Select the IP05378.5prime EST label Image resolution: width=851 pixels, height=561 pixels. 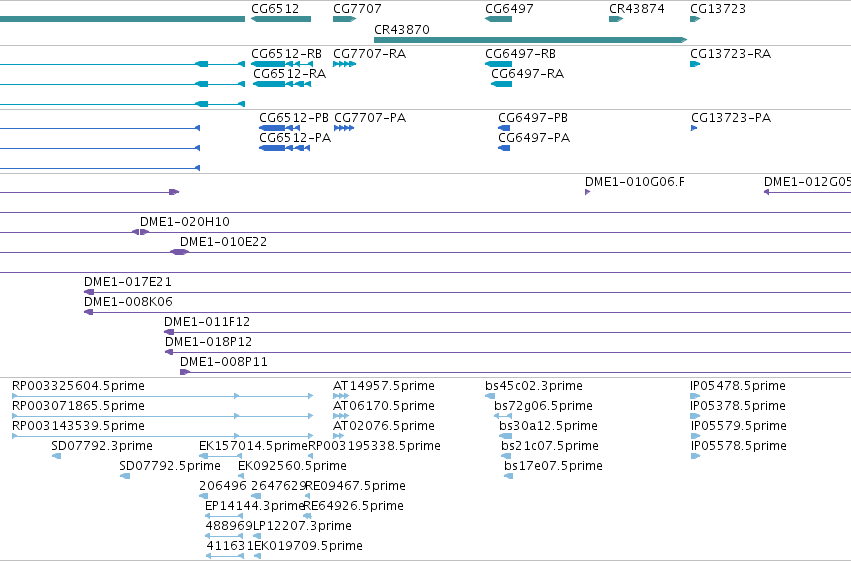[738, 406]
